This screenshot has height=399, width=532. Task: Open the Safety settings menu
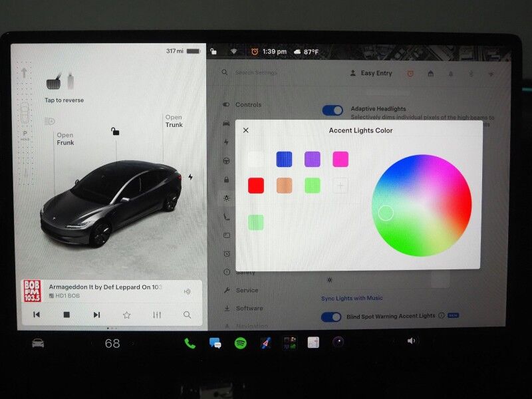239,272
